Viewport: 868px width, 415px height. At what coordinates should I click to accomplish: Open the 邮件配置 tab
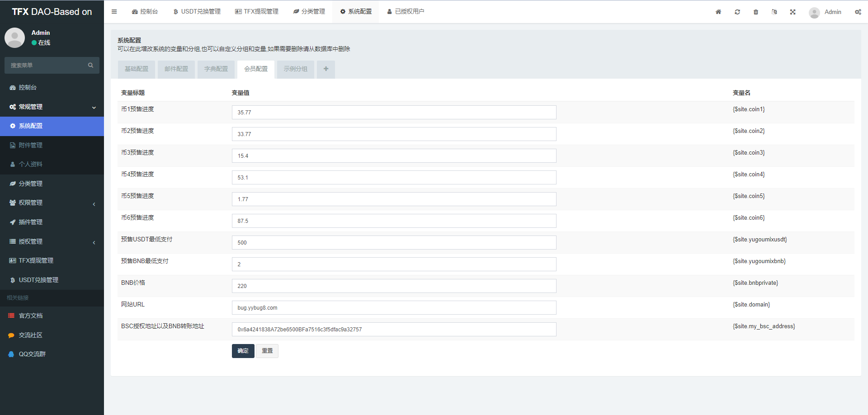click(x=176, y=69)
